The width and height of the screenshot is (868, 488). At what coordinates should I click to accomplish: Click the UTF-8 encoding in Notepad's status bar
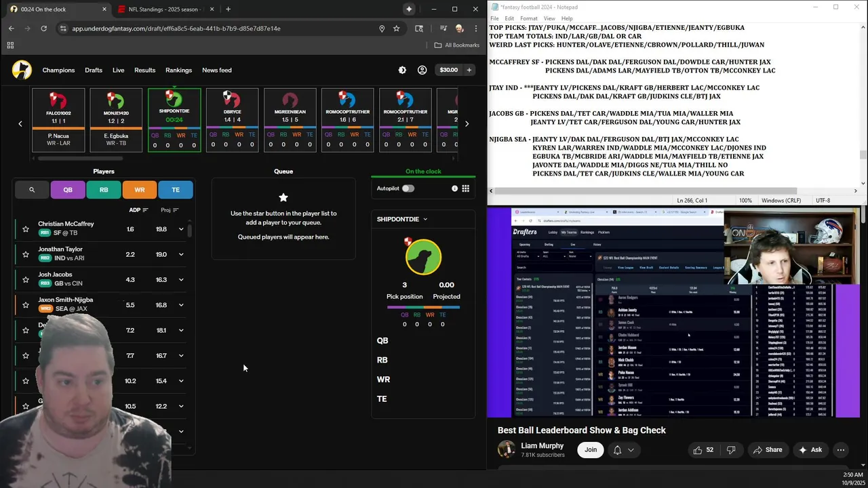click(823, 201)
